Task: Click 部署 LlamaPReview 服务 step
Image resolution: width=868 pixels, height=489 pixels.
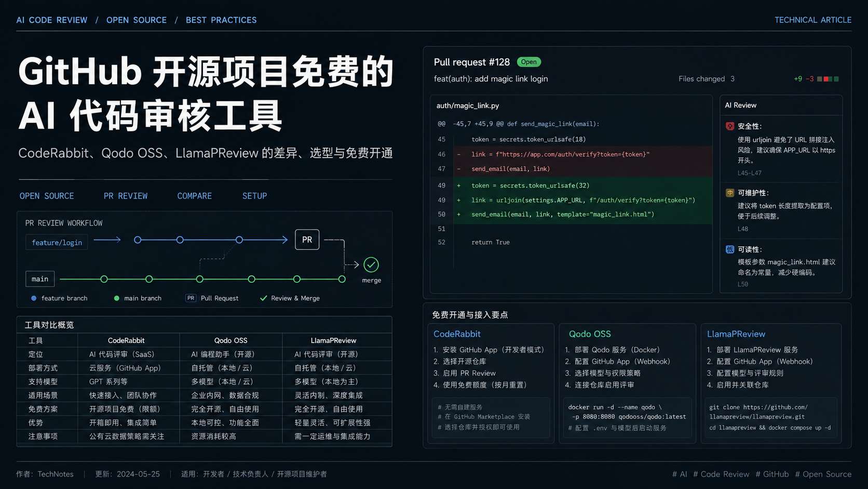Action: tap(753, 350)
